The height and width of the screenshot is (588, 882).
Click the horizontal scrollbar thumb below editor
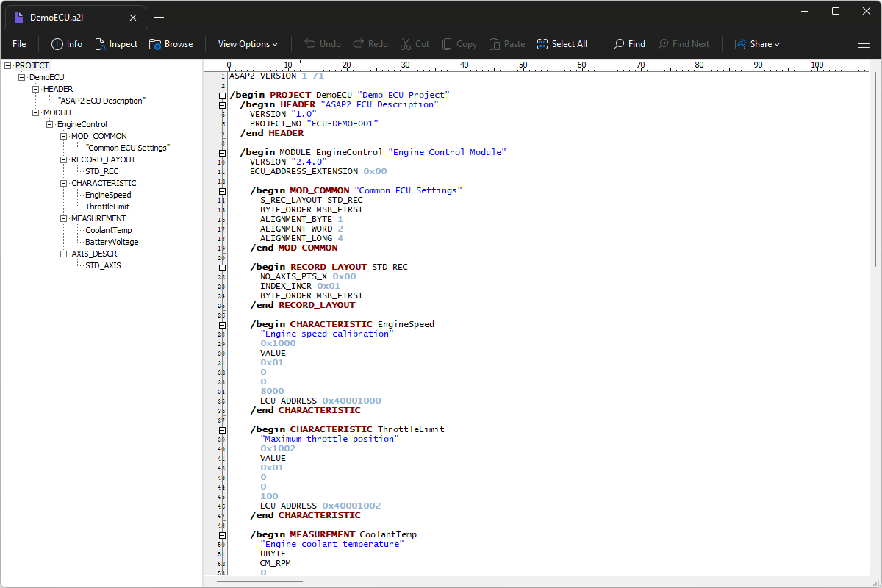(x=260, y=581)
